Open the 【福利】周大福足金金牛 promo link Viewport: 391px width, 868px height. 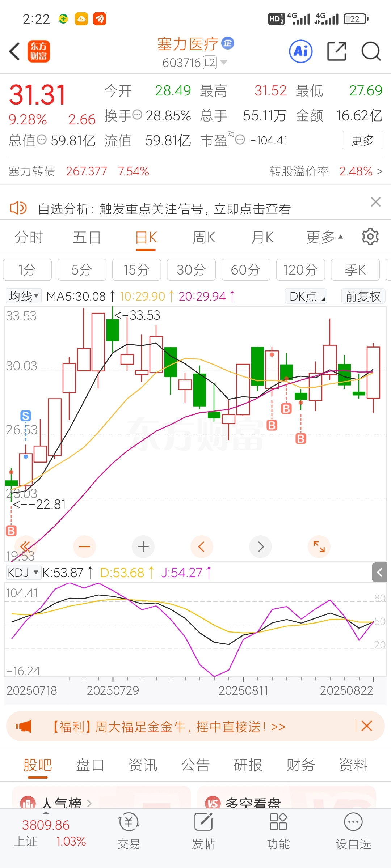(167, 726)
